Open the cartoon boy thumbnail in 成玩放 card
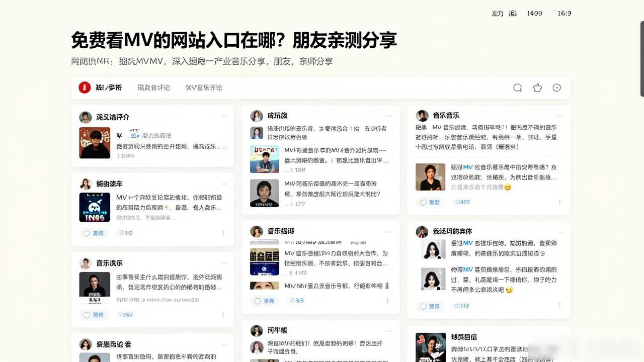The width and height of the screenshot is (644, 362). coord(264,159)
